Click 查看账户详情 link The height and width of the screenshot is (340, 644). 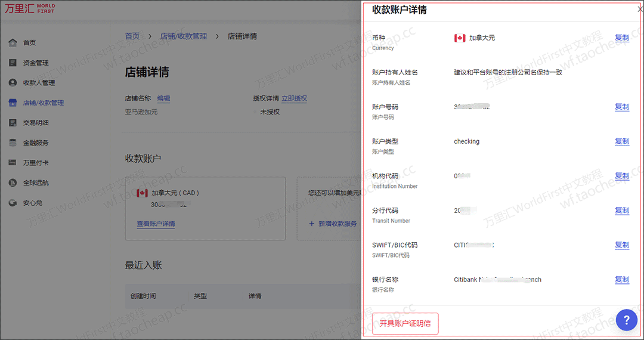click(156, 224)
